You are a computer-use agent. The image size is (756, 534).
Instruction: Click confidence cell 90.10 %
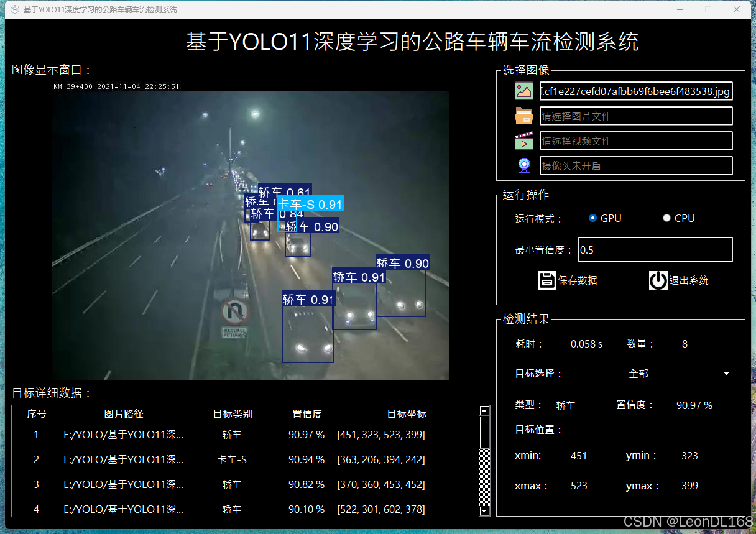307,509
